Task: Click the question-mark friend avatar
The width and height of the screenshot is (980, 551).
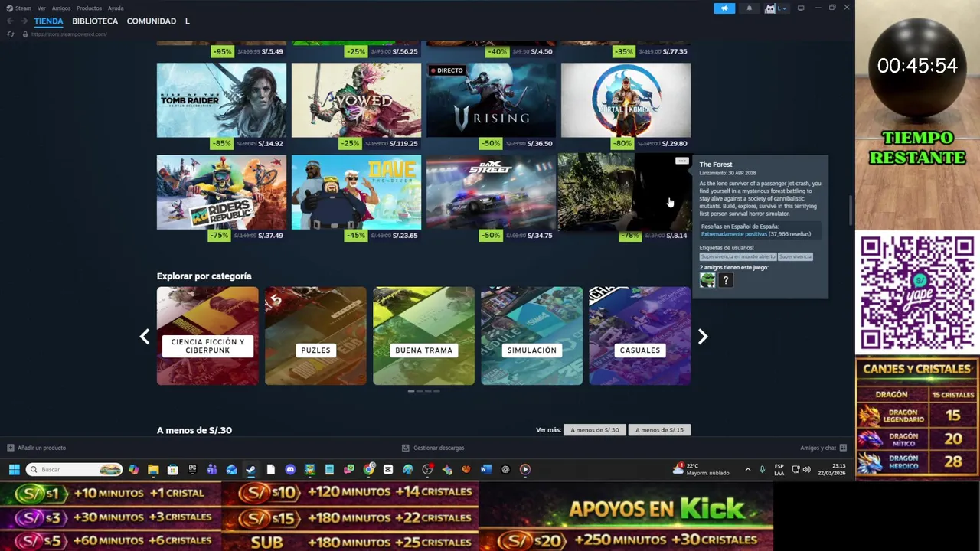Action: [725, 280]
